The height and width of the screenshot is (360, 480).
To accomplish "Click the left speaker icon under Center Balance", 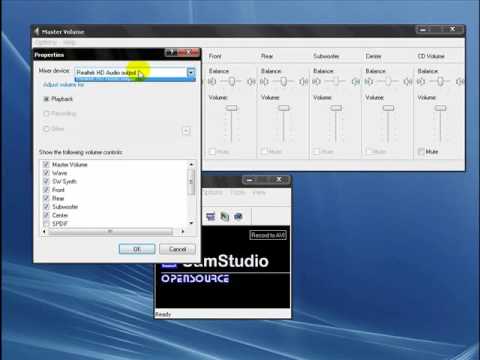I will tap(369, 82).
